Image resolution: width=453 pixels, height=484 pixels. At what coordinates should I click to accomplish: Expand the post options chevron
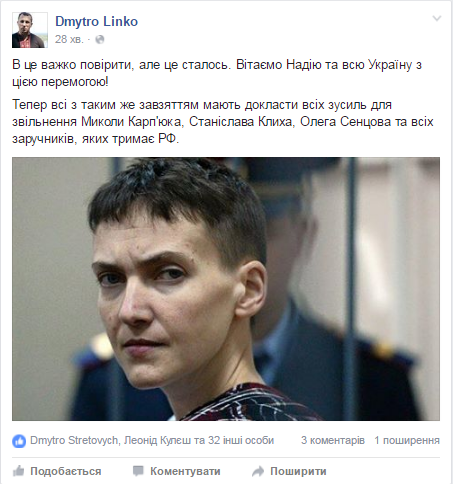coord(437,18)
